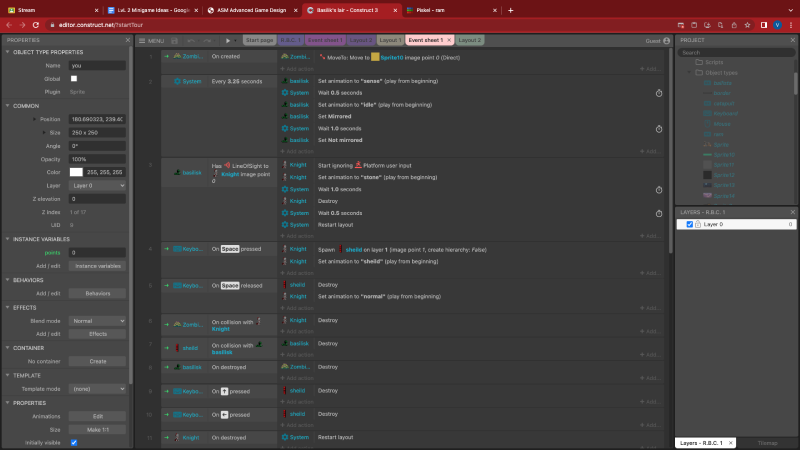Click the Make 1:1 size button
The image size is (800, 450).
coord(97,428)
